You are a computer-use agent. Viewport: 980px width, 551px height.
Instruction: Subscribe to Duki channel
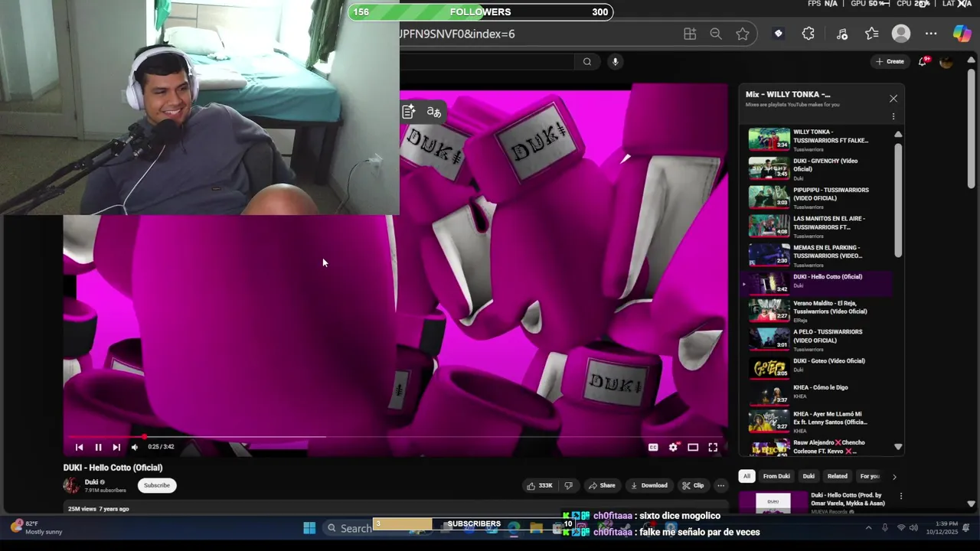(157, 485)
